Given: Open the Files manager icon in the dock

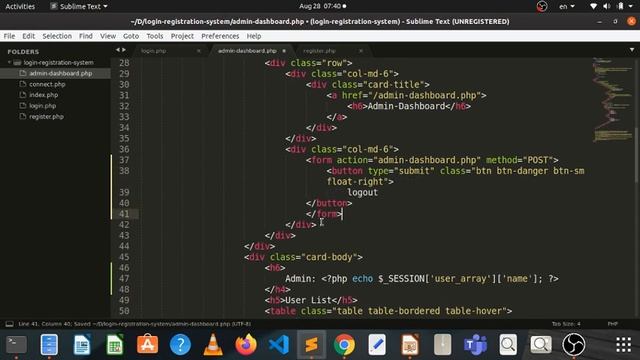Looking at the screenshot, I should click(x=49, y=345).
